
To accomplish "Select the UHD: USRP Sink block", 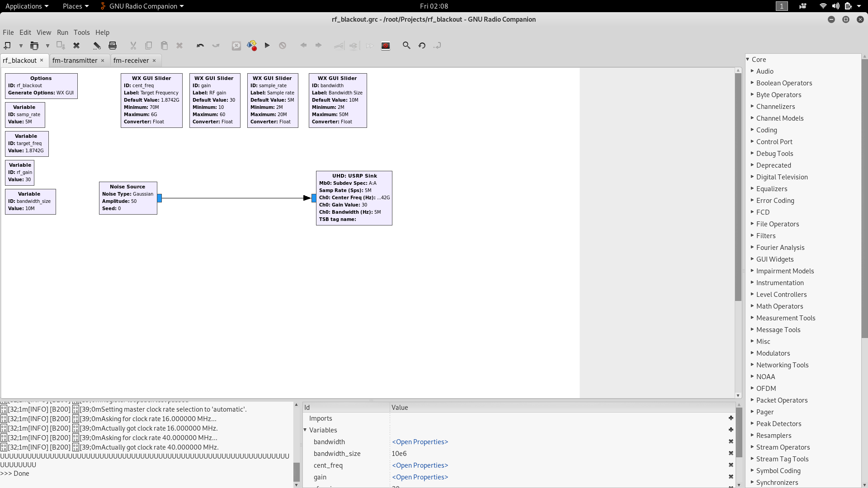I will 354,198.
